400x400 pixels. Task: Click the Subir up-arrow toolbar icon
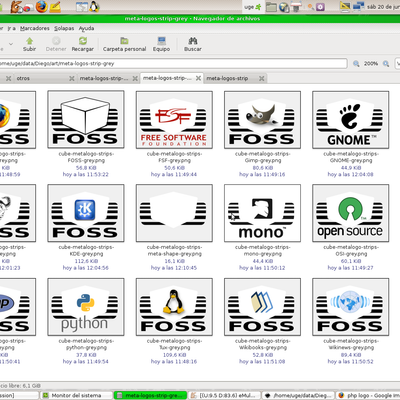point(29,41)
